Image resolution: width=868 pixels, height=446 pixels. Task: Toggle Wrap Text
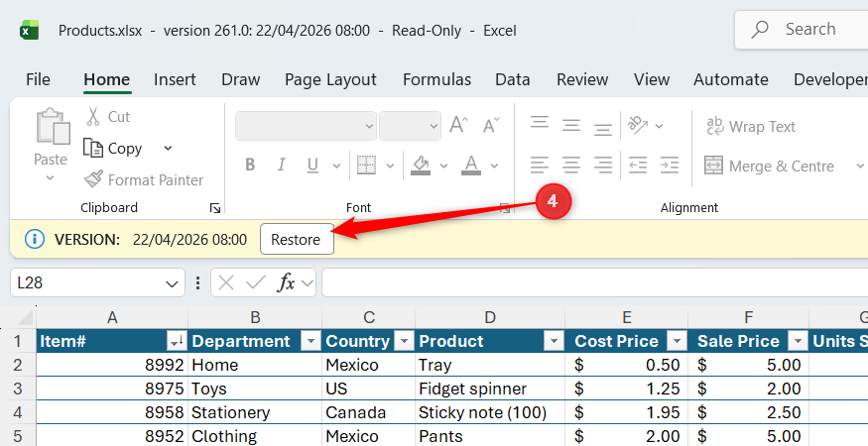click(x=751, y=126)
